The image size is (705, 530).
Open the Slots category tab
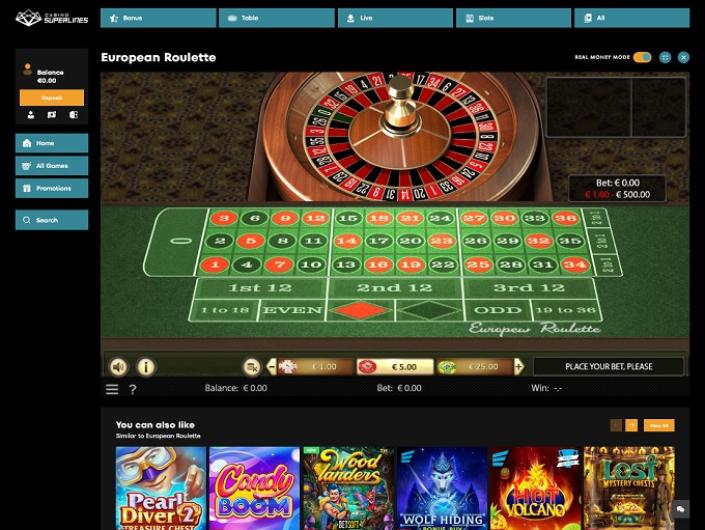coord(513,18)
